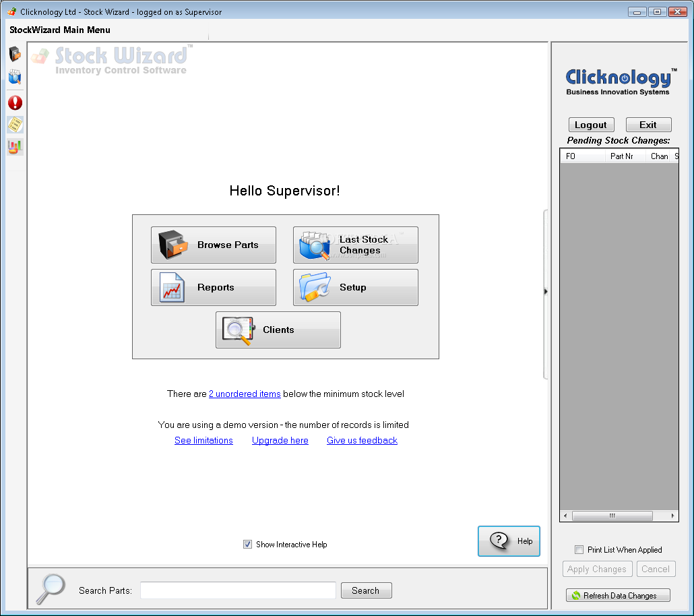This screenshot has width=694, height=616.
Task: Click the Apply Changes button
Action: coord(596,569)
